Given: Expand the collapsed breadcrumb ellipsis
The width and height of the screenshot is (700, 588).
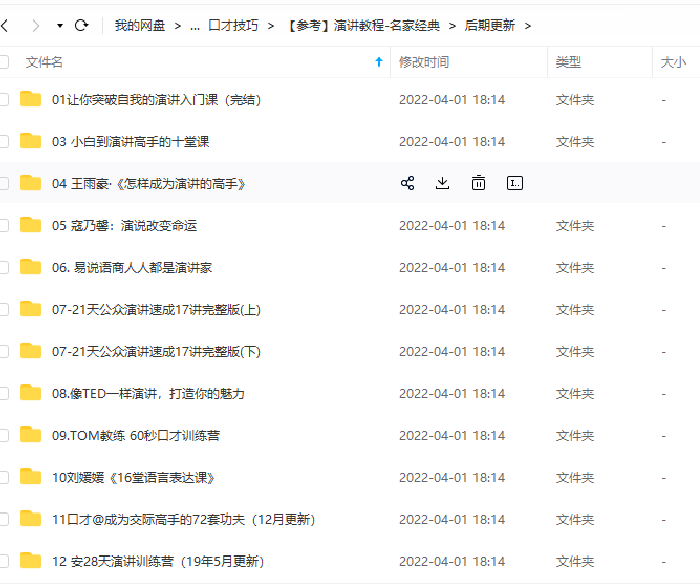Looking at the screenshot, I should 195,26.
